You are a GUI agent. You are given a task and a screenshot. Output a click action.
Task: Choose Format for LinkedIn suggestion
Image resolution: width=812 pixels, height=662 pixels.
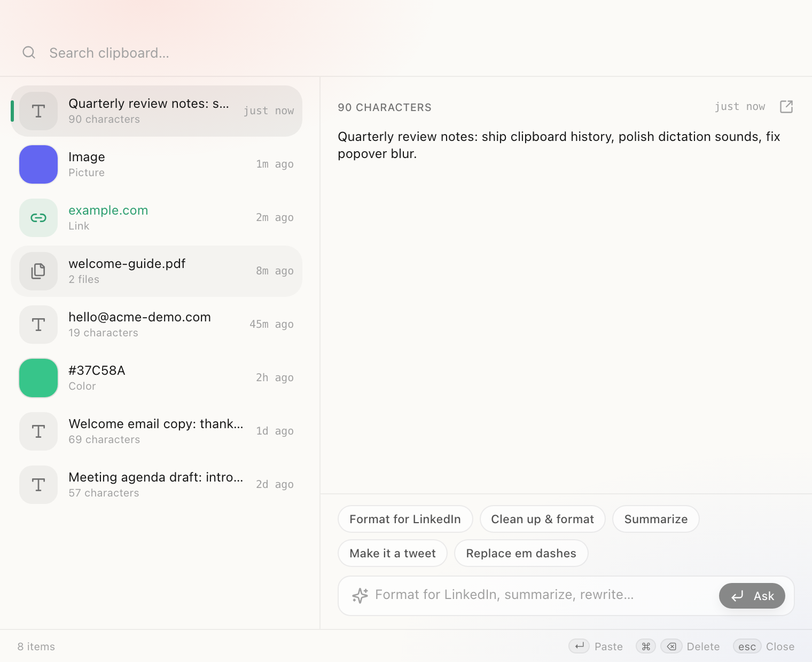(x=405, y=519)
